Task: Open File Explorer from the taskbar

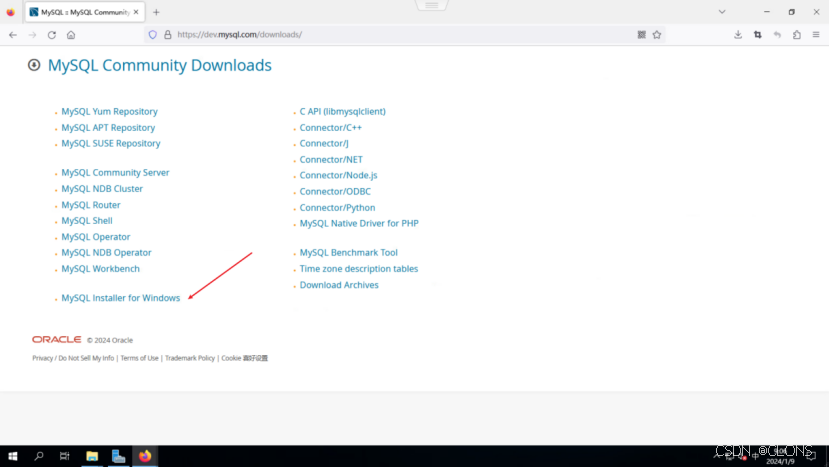Action: pos(92,456)
